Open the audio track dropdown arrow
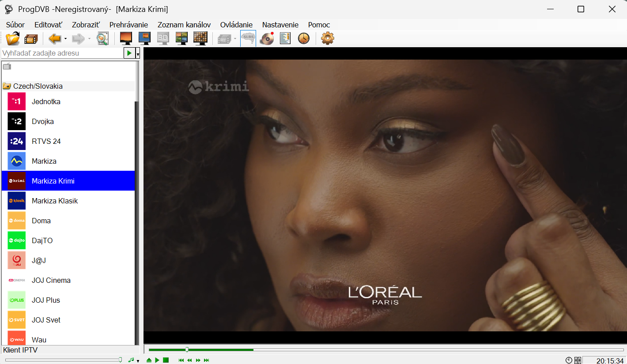Screen dimensions: 627x364 tap(138, 361)
